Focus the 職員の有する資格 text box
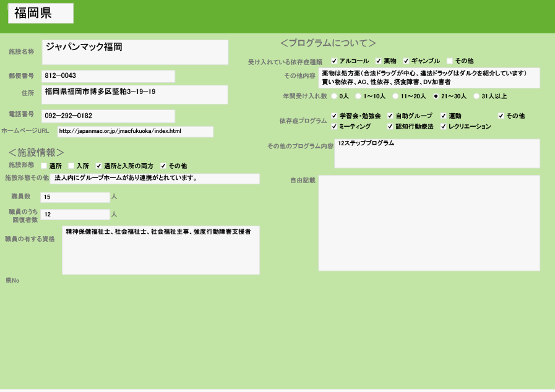This screenshot has width=555, height=392. [160, 250]
